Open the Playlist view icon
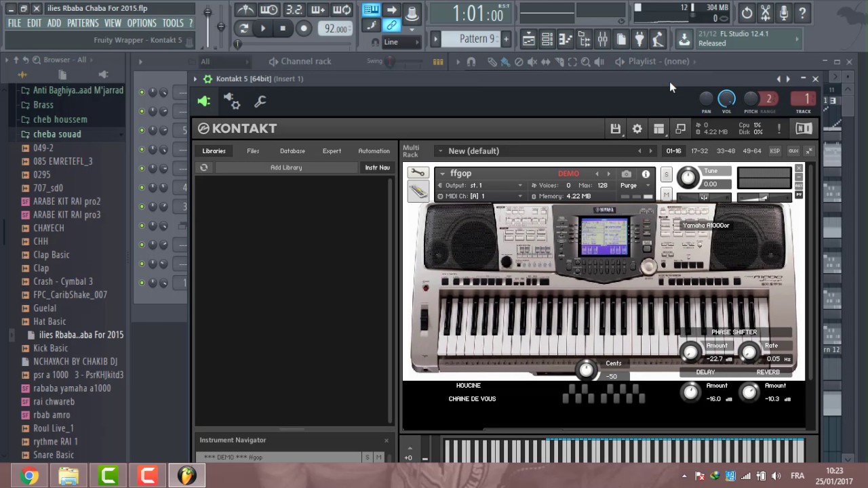This screenshot has height=488, width=868. (x=528, y=39)
